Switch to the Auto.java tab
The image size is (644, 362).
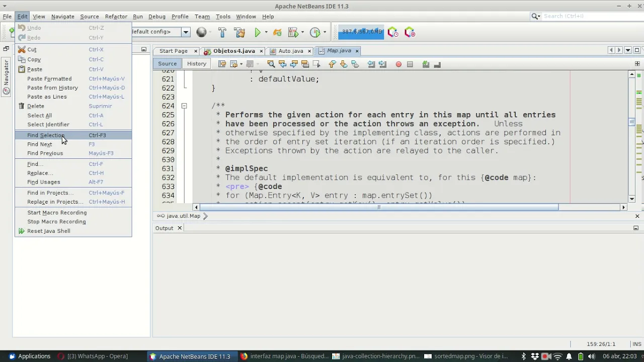coord(291,51)
